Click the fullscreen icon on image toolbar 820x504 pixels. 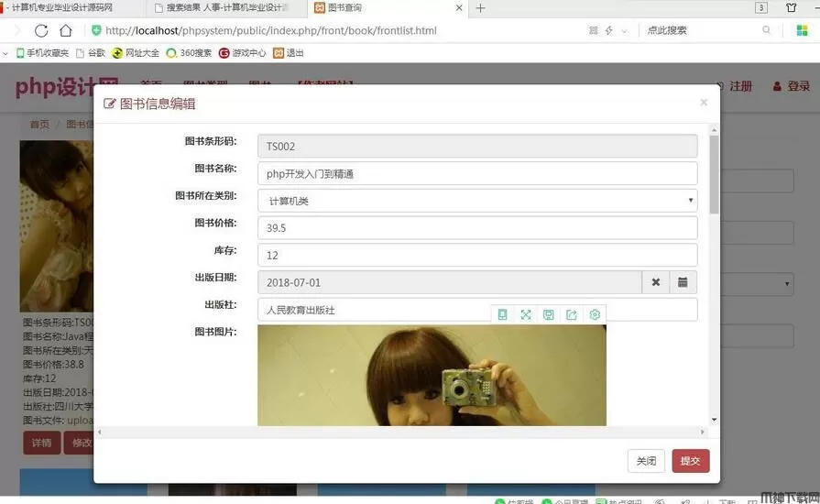click(x=526, y=314)
